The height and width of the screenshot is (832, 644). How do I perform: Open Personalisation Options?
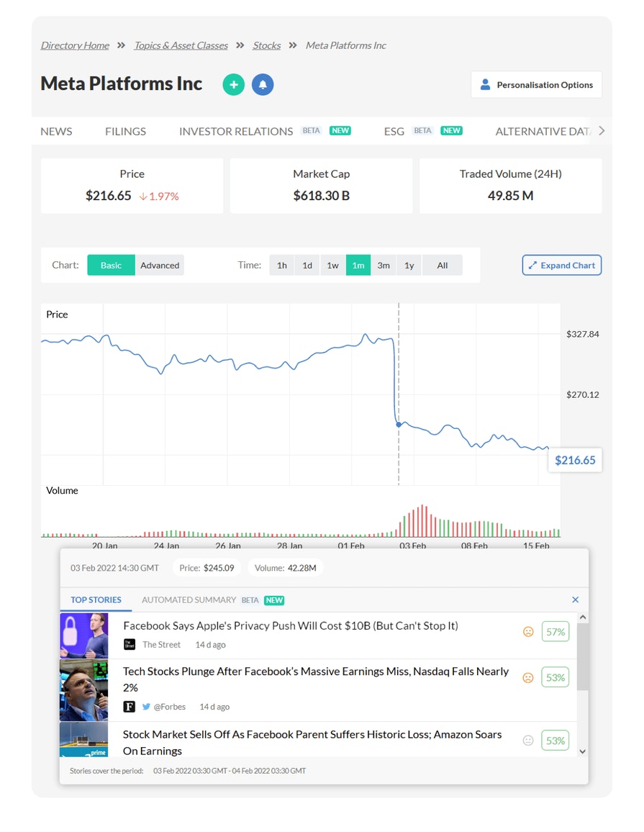pyautogui.click(x=536, y=85)
